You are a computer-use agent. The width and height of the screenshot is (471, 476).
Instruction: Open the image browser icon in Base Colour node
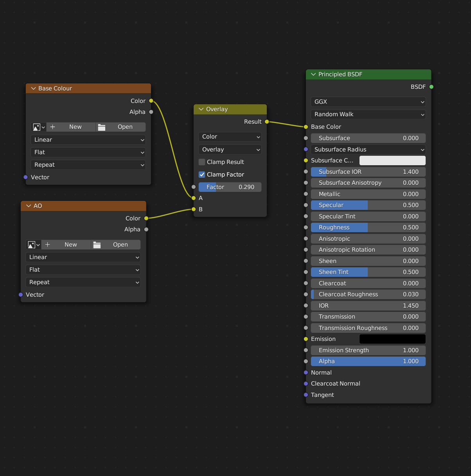pos(37,127)
